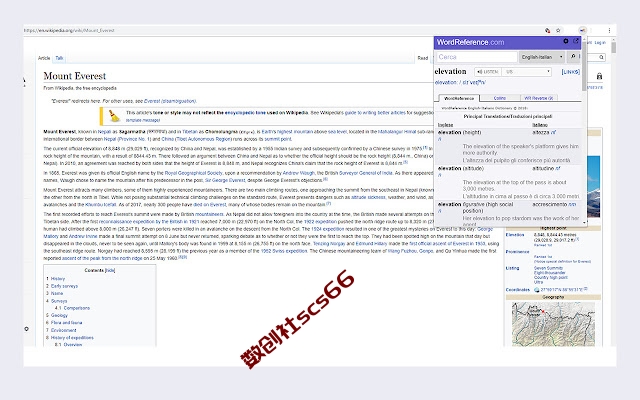The height and width of the screenshot is (400, 640).
Task: Click the WordReference.com logo
Action: [x=470, y=42]
